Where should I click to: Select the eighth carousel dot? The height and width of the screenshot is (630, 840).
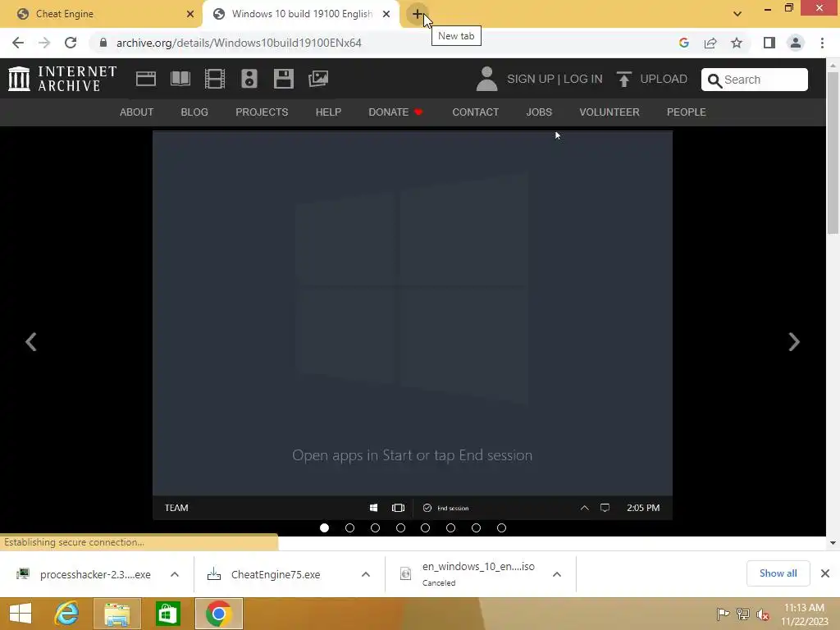[x=501, y=528]
